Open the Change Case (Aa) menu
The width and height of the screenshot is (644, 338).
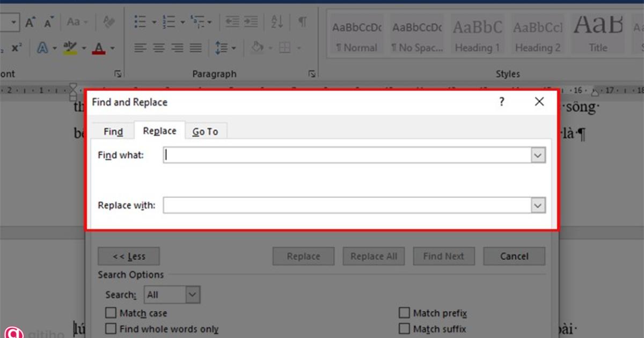click(x=77, y=22)
